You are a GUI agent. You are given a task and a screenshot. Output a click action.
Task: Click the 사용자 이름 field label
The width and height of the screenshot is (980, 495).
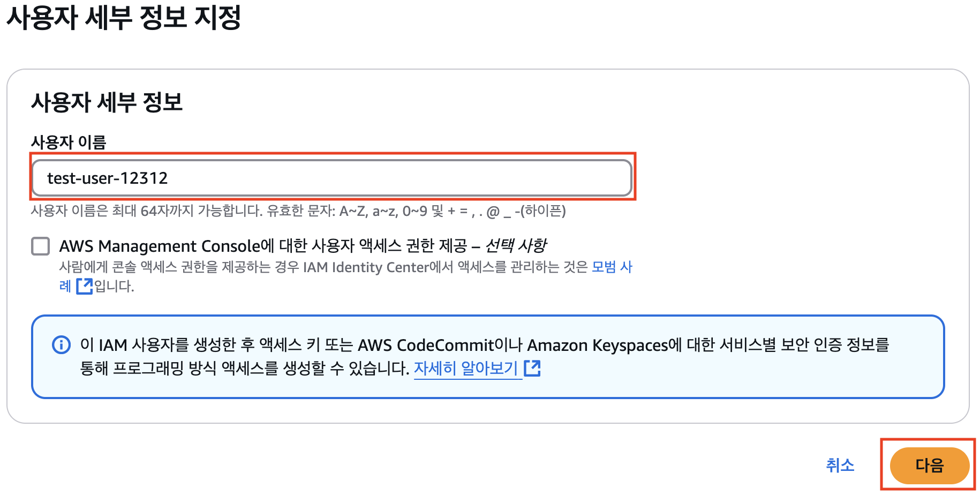pos(69,142)
